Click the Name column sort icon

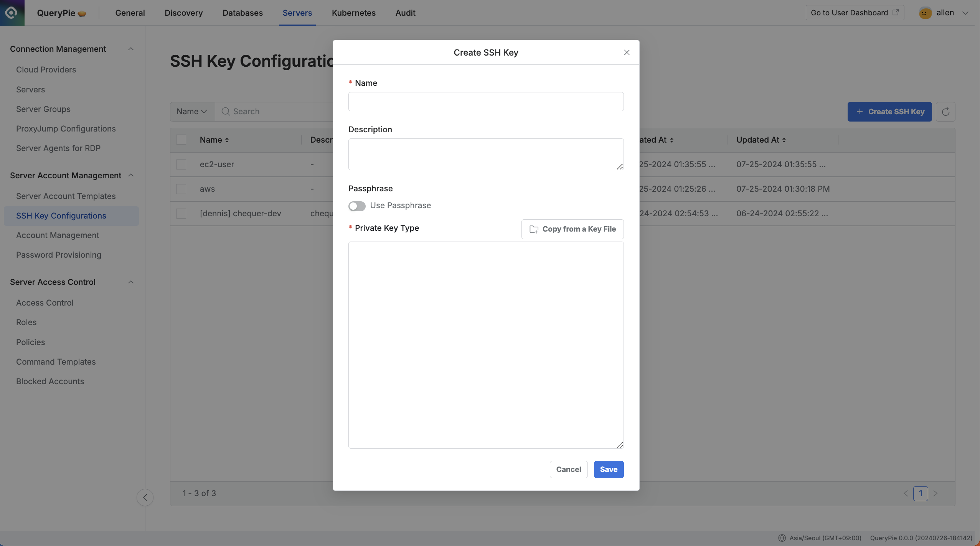tap(227, 140)
